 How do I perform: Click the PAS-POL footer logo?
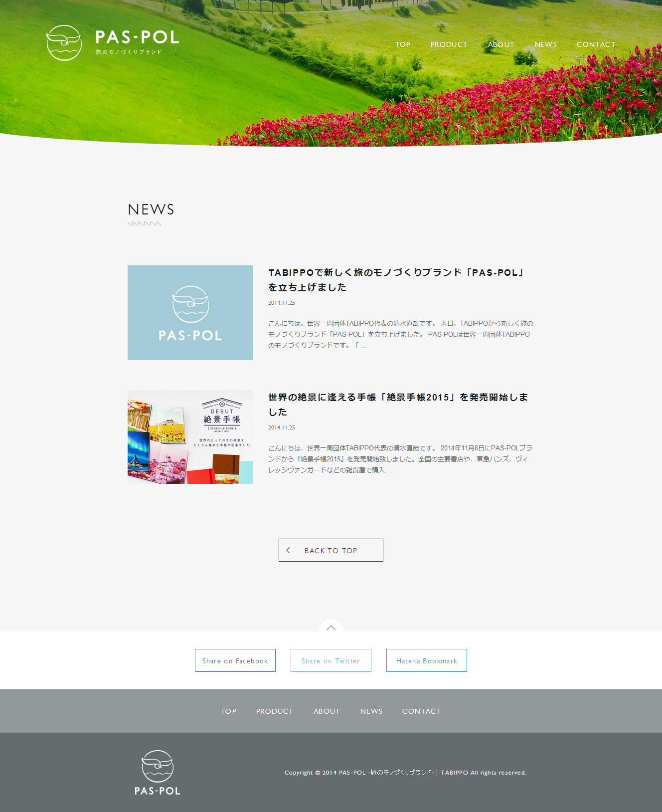pyautogui.click(x=158, y=772)
